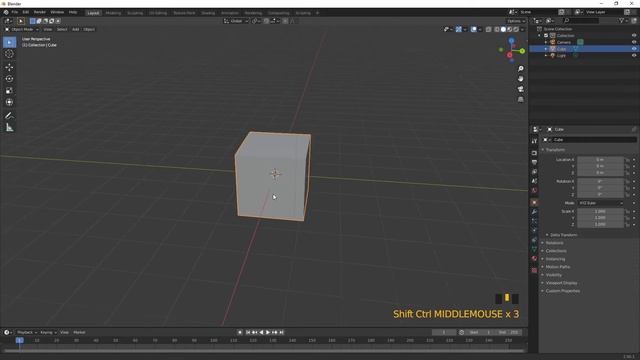The width and height of the screenshot is (640, 360).
Task: Open the Object Data properties tab
Action: coord(534,249)
